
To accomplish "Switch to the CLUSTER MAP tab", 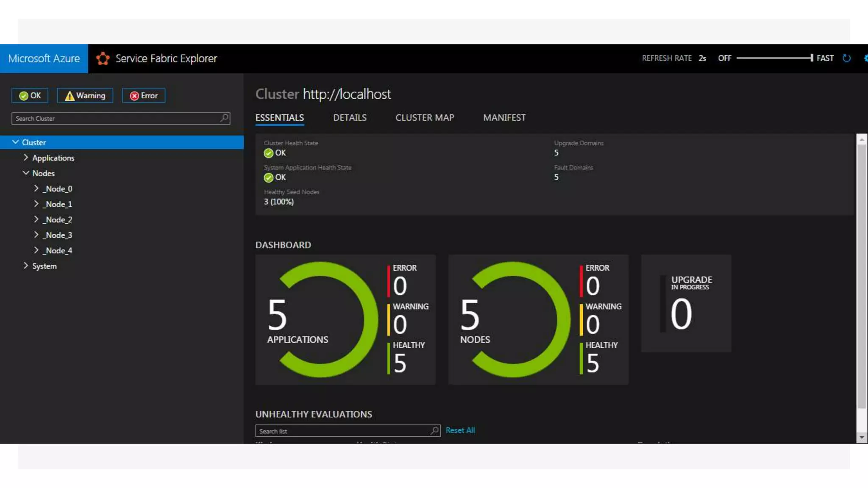I will click(425, 118).
